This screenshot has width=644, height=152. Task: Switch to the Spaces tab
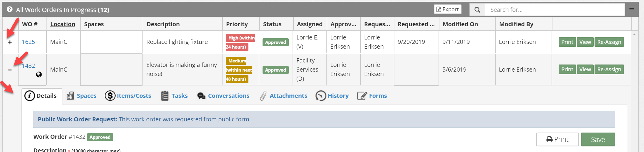pyautogui.click(x=82, y=96)
